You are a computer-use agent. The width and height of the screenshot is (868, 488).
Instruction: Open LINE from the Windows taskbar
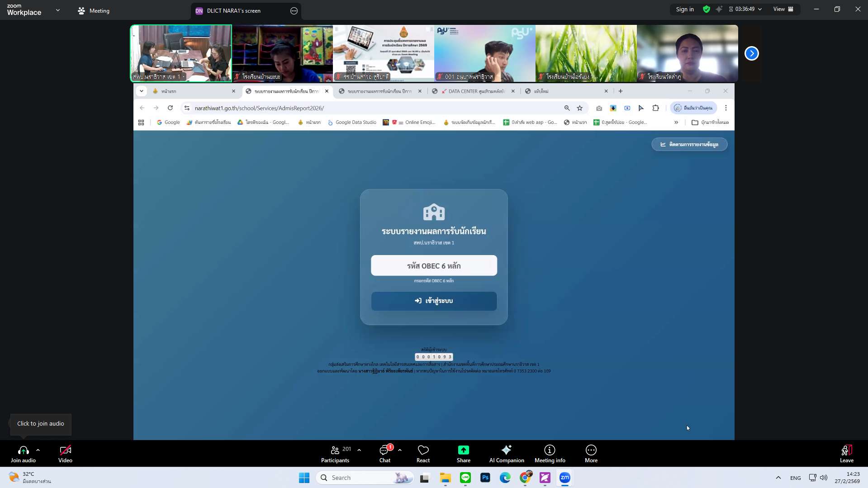465,478
